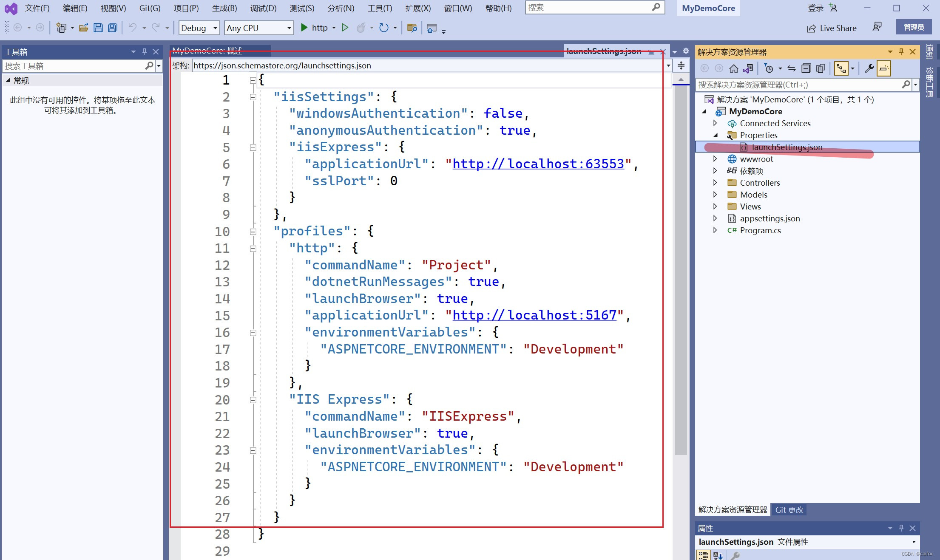This screenshot has width=940, height=560.
Task: Collapse all items in Solution Explorer
Action: coord(806,68)
